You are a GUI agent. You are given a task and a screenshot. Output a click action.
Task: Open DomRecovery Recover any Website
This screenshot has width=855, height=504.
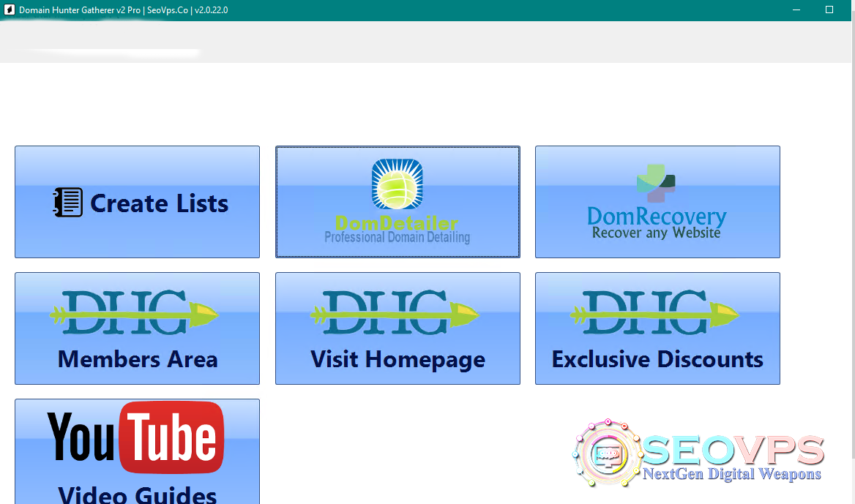click(x=657, y=202)
